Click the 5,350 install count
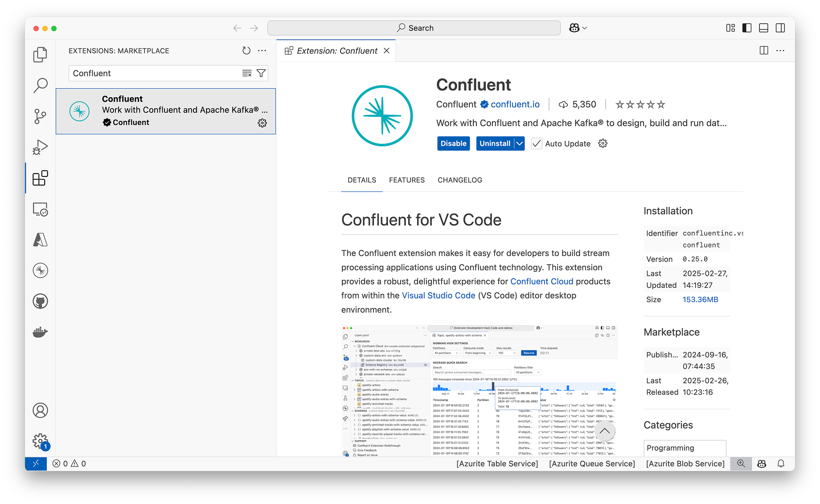The height and width of the screenshot is (504, 820). pyautogui.click(x=578, y=104)
